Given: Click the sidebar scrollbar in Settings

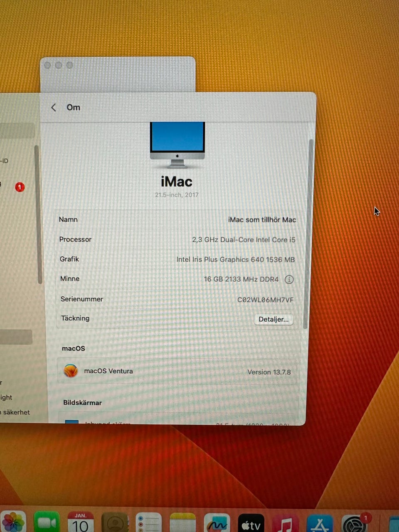Looking at the screenshot, I should click(38, 214).
